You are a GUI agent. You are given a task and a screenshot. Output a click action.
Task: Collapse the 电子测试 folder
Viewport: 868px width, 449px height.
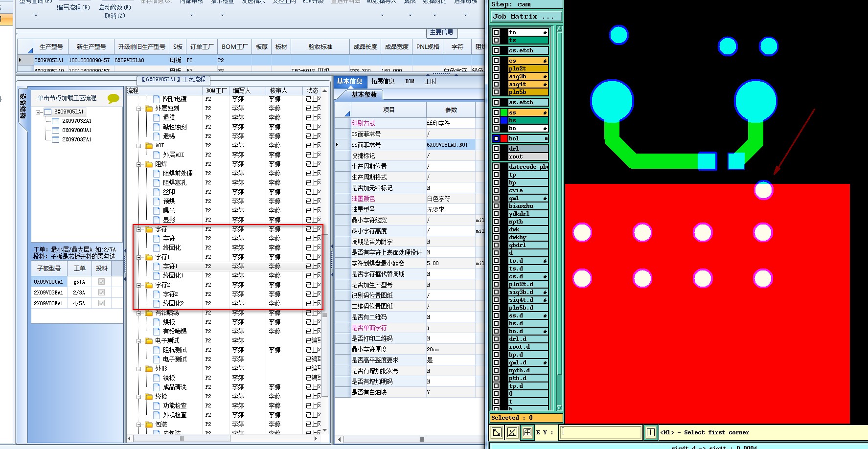[x=139, y=340]
